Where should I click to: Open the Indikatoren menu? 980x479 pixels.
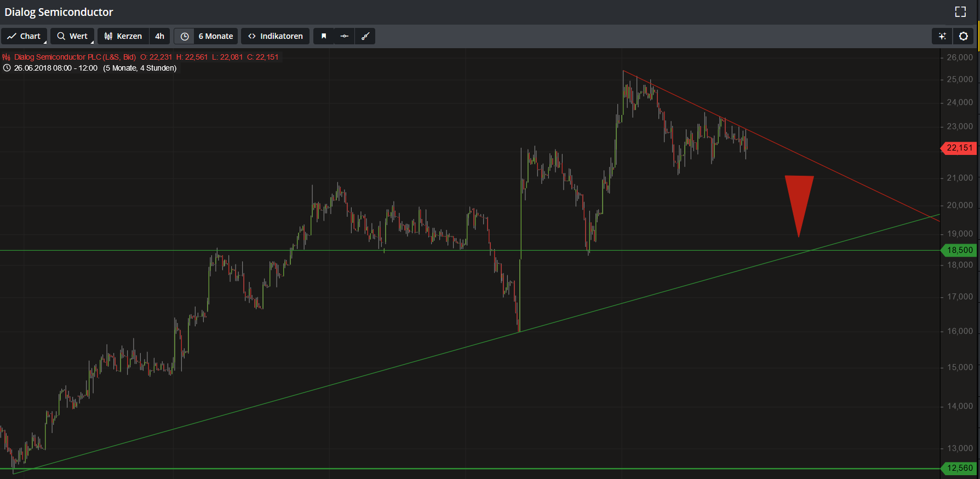(276, 36)
